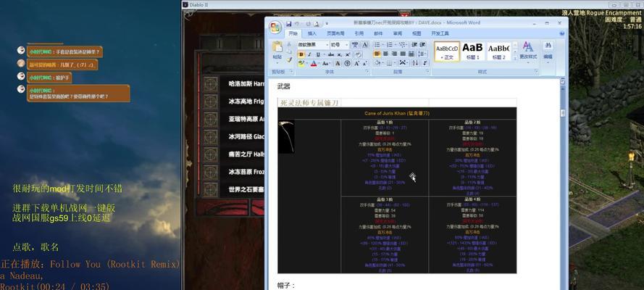
Task: Apply red font color
Action: click(x=314, y=63)
